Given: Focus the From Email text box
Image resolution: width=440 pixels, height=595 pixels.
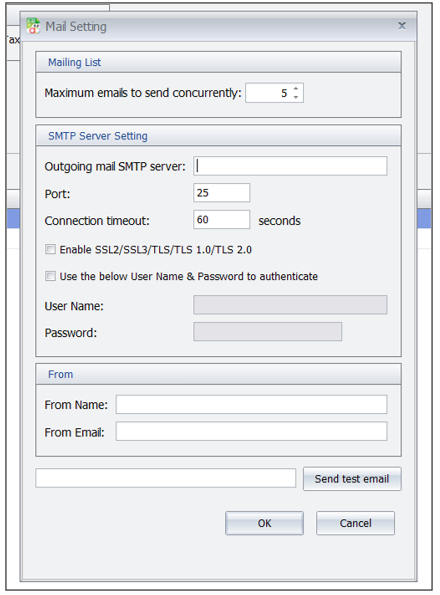Looking at the screenshot, I should tap(251, 431).
